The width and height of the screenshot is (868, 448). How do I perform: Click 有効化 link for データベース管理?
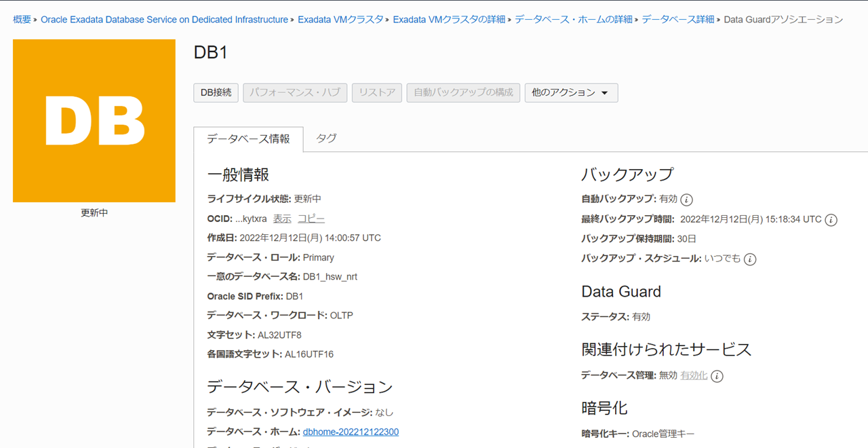pyautogui.click(x=694, y=375)
